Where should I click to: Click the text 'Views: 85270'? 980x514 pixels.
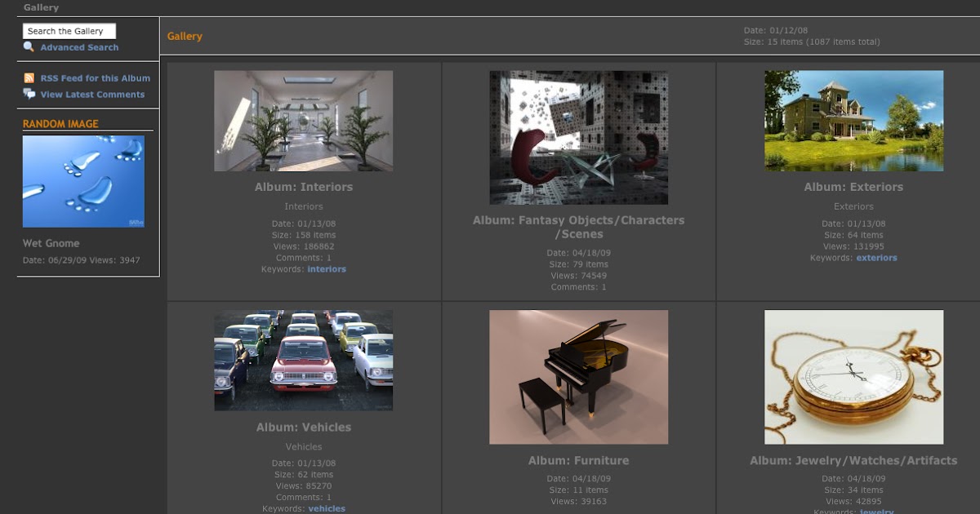point(304,486)
